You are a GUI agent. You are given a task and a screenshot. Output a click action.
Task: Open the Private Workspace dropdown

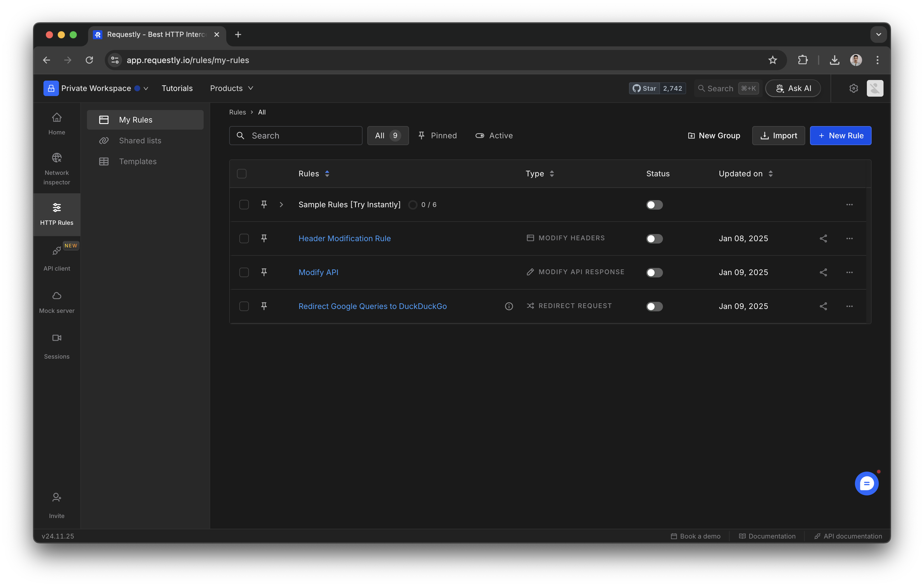96,88
